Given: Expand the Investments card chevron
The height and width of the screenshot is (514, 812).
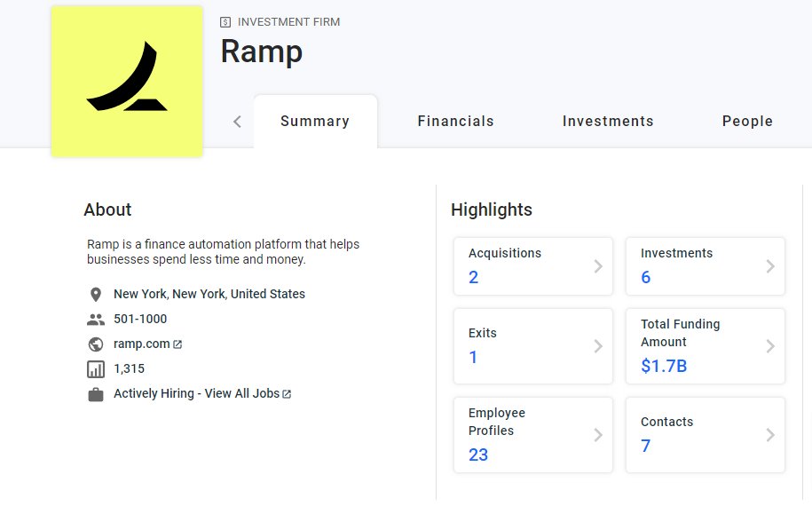Looking at the screenshot, I should click(770, 266).
